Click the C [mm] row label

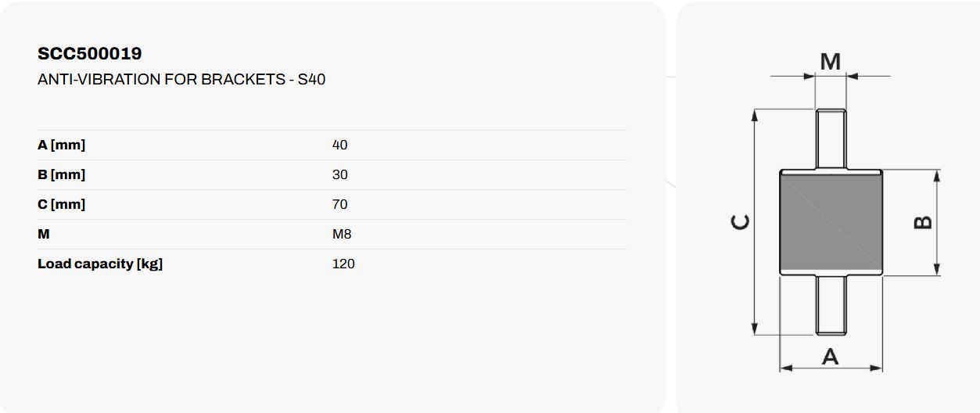pyautogui.click(x=61, y=204)
